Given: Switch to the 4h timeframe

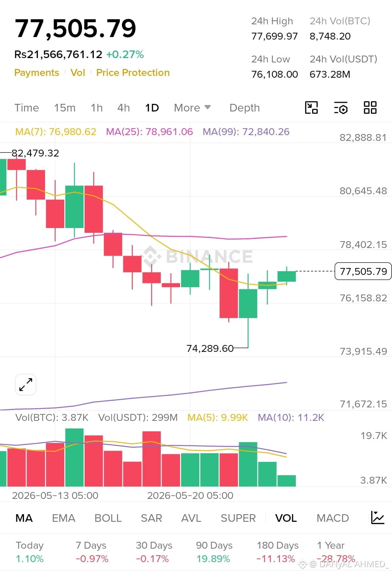Looking at the screenshot, I should [123, 108].
